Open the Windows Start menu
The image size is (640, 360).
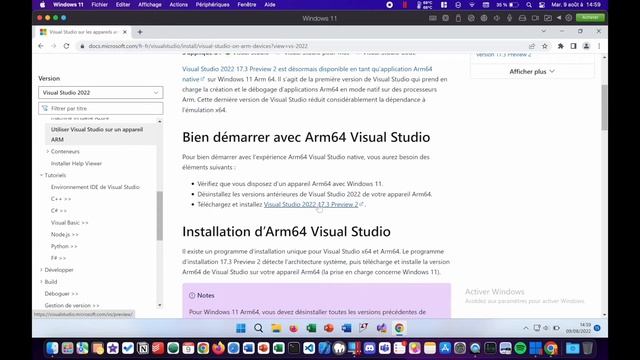pyautogui.click(x=241, y=328)
